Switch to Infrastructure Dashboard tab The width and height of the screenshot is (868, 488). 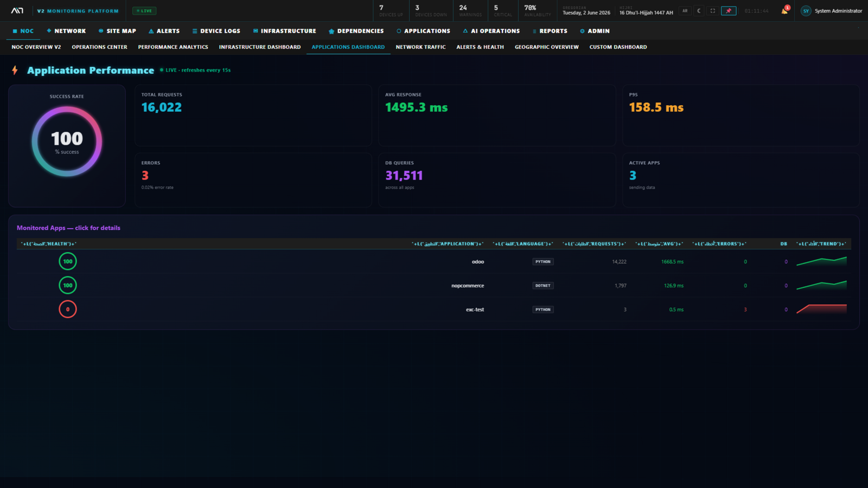point(260,47)
